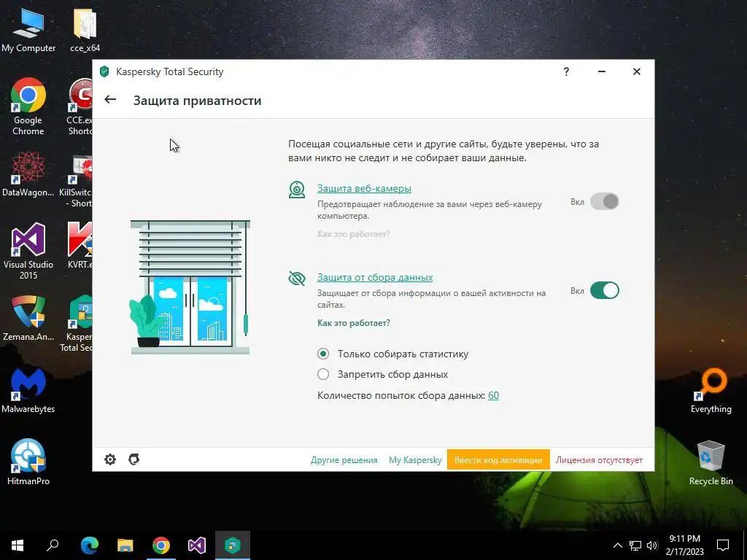Select HitmanPro desktop shortcut

(x=28, y=462)
